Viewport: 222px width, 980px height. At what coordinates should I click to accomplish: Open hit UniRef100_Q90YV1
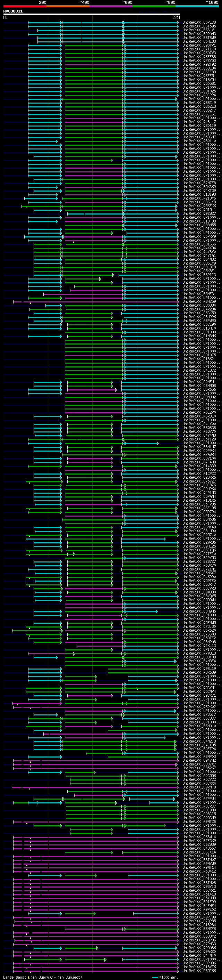pyautogui.click(x=199, y=45)
